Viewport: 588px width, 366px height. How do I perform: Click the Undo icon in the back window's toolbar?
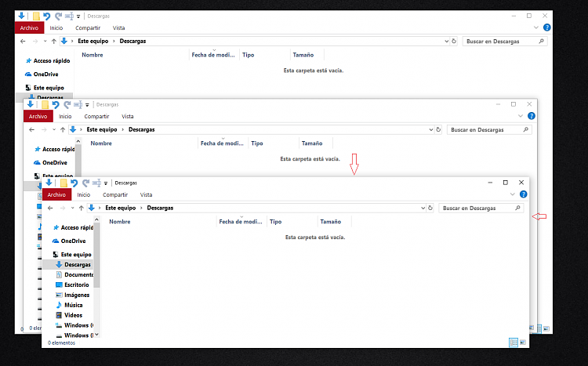coord(47,16)
